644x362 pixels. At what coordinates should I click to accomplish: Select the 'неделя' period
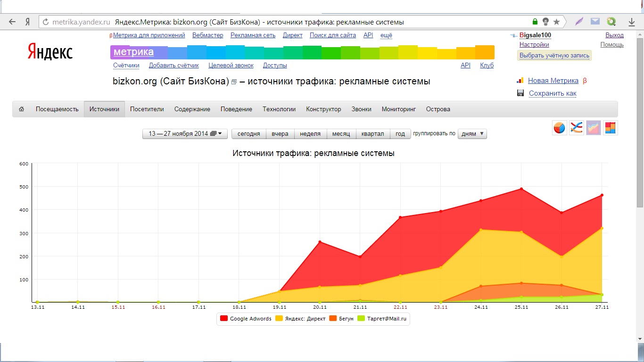click(310, 134)
